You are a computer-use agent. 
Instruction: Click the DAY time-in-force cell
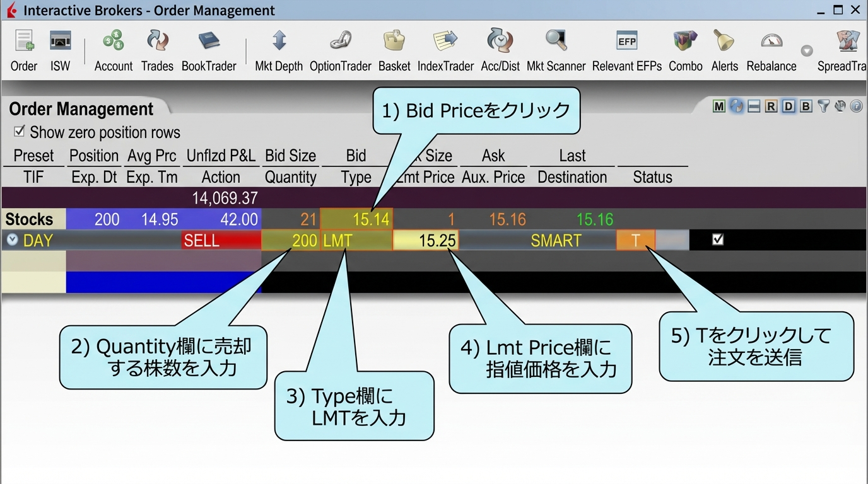[x=38, y=240]
